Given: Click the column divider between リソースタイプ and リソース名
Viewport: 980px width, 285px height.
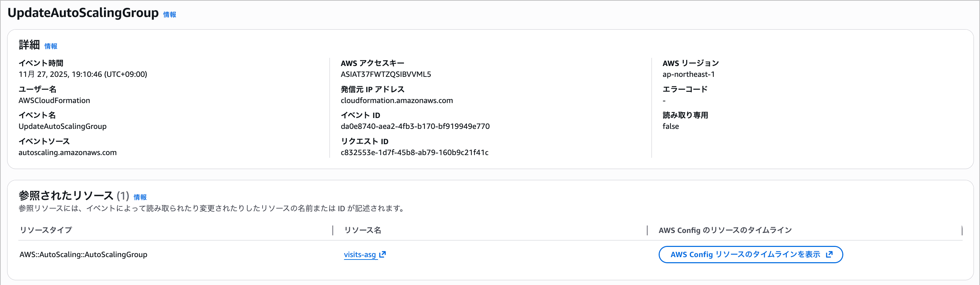Looking at the screenshot, I should pyautogui.click(x=333, y=230).
